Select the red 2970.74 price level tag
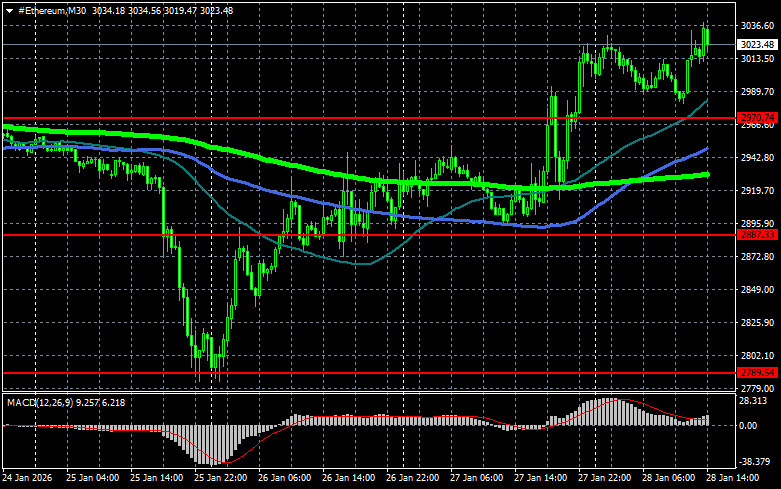Screen dimensions: 781x489 [756, 118]
